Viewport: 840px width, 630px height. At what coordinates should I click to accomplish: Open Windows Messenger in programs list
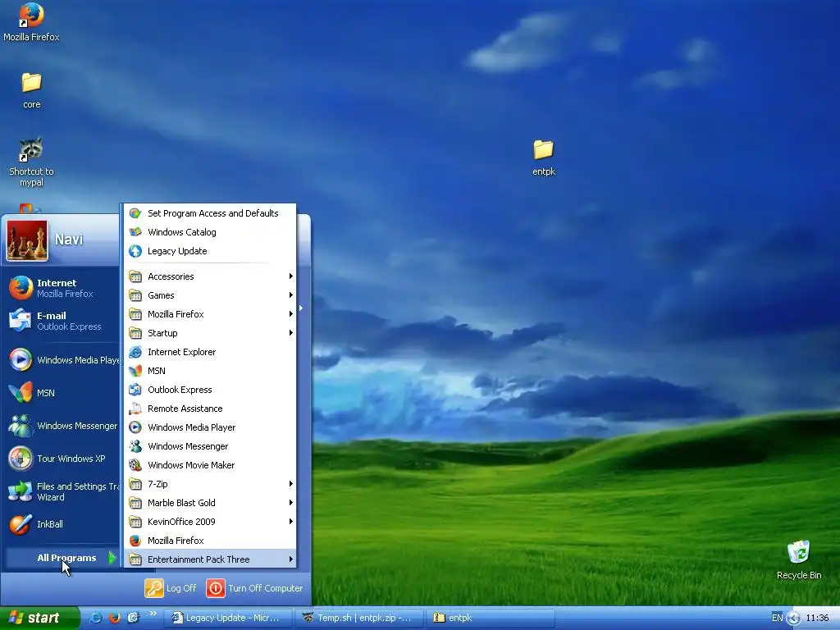click(210, 446)
